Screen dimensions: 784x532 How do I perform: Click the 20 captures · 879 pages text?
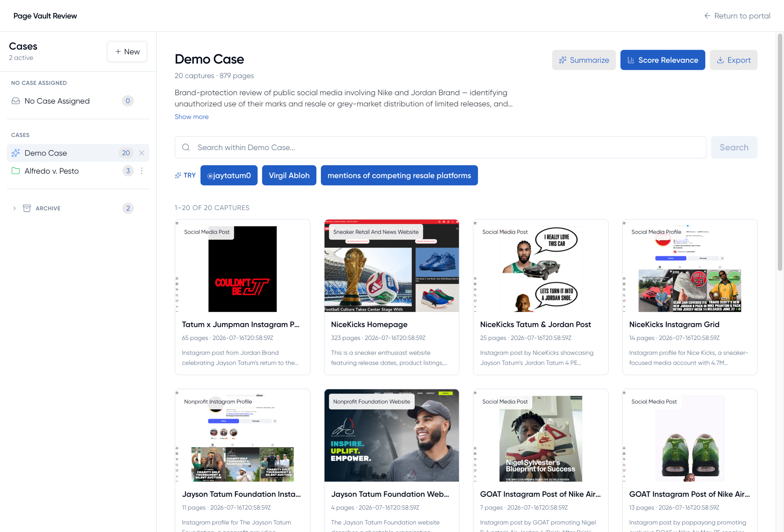pos(214,76)
